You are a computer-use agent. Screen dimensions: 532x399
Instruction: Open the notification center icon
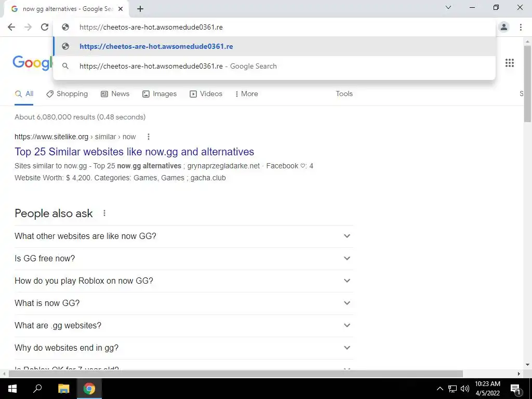point(515,389)
